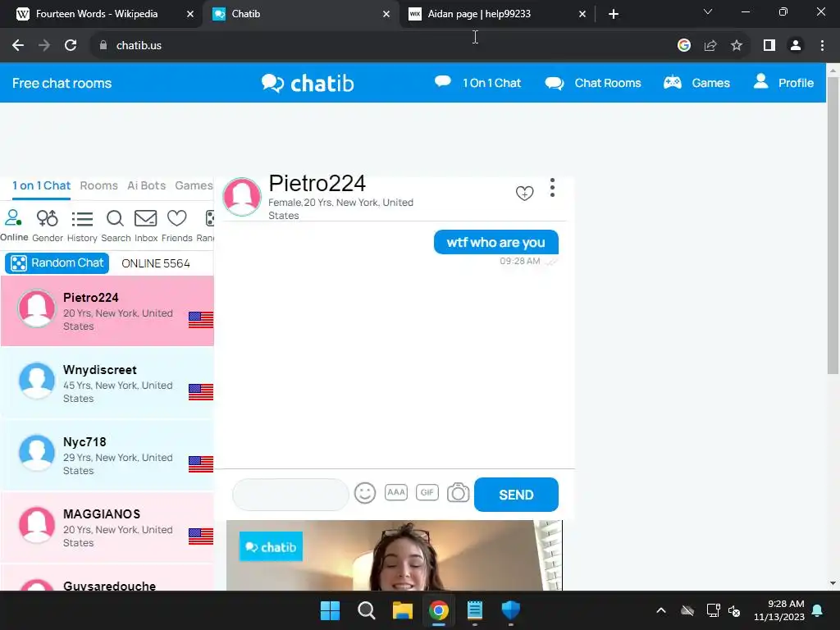Open Profile in header
The height and width of the screenshot is (630, 840).
point(783,83)
